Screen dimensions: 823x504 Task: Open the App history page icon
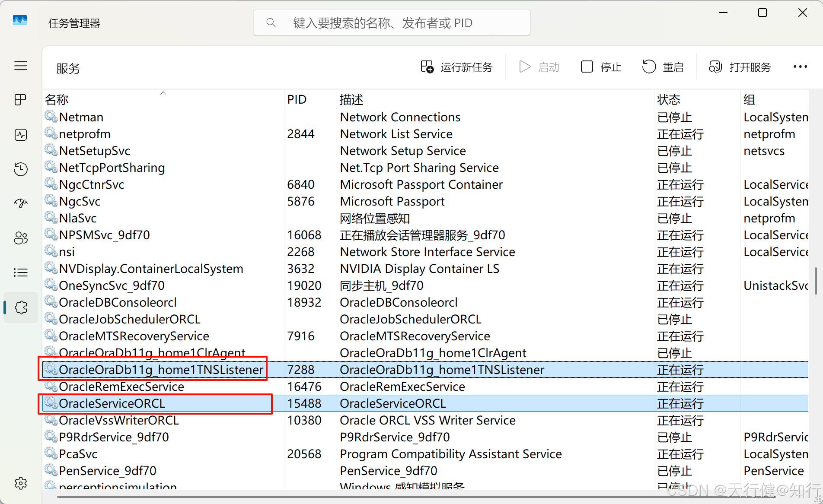[21, 169]
